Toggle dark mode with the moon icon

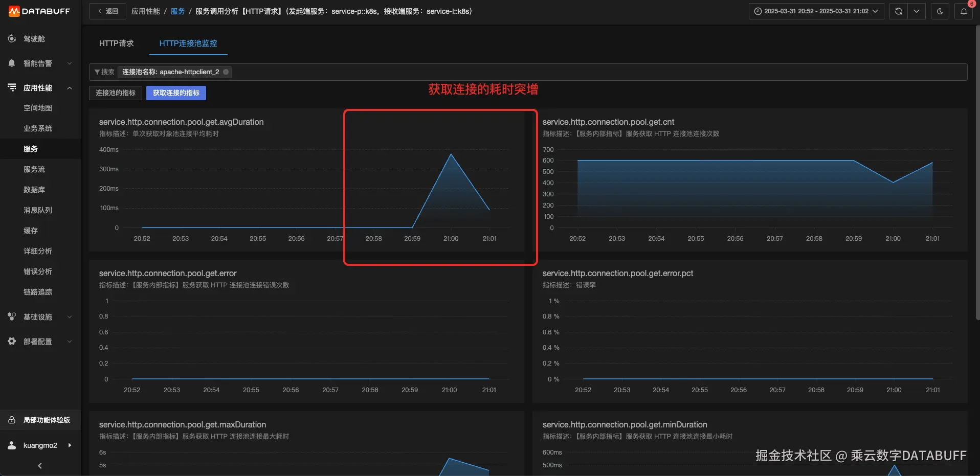(x=940, y=11)
